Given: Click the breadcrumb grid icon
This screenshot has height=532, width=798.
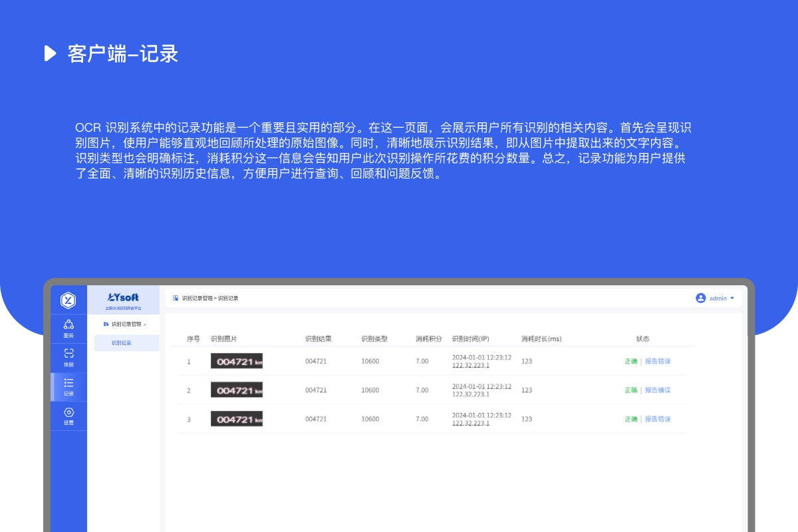Looking at the screenshot, I should pyautogui.click(x=176, y=298).
